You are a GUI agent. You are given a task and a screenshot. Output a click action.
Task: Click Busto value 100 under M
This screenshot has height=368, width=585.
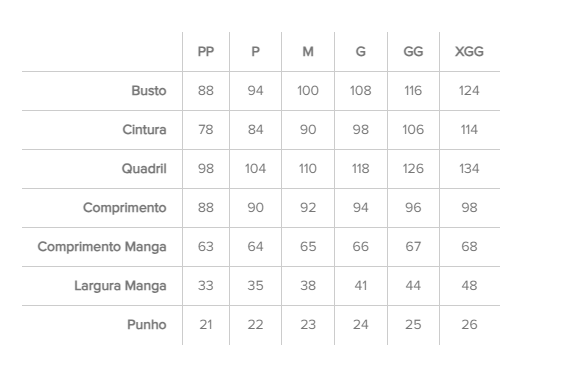[308, 91]
